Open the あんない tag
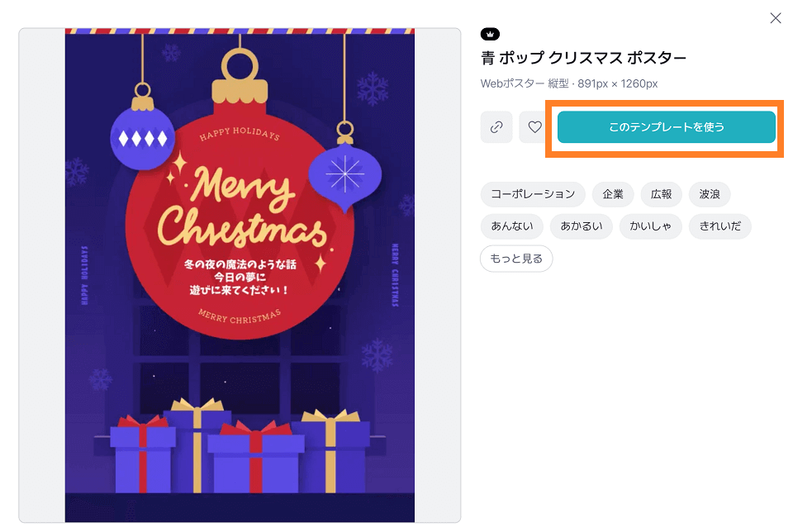The width and height of the screenshot is (793, 532). coord(512,226)
